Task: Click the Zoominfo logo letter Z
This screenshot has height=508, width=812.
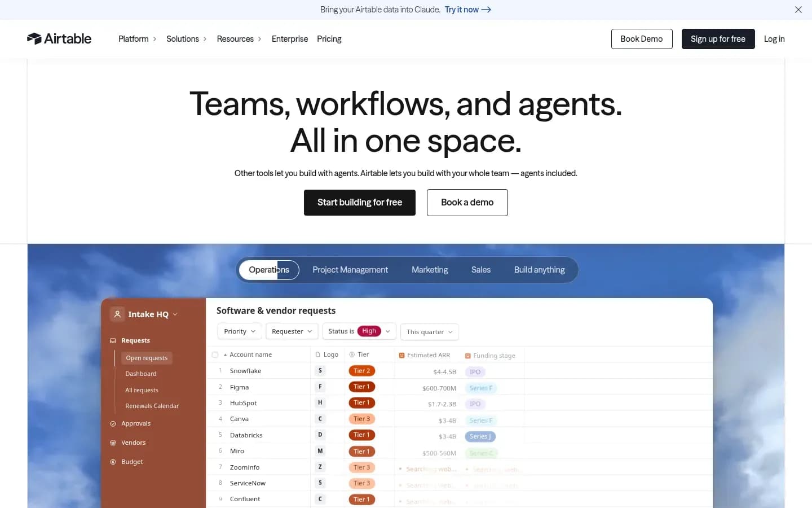Action: tap(320, 467)
